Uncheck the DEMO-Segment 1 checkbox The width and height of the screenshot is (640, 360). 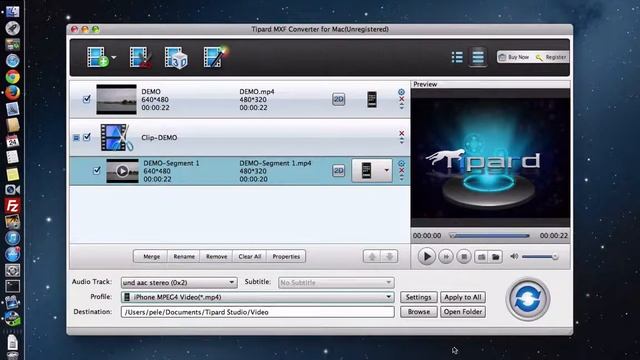point(96,171)
